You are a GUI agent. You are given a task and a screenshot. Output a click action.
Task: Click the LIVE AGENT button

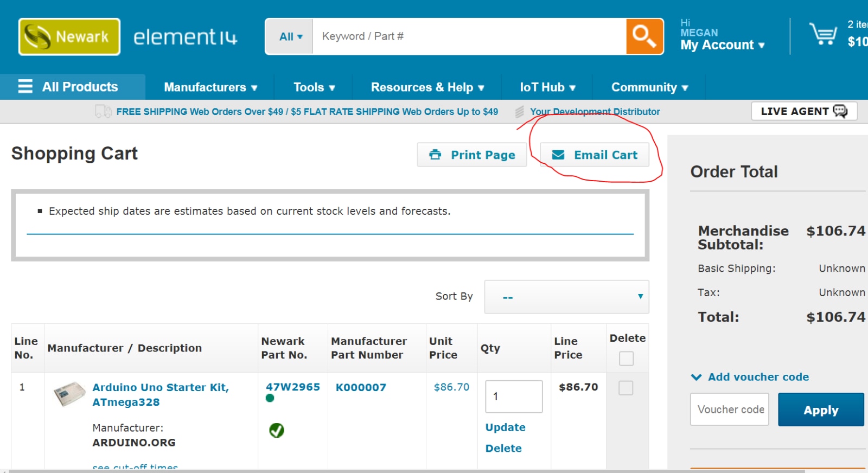(804, 111)
